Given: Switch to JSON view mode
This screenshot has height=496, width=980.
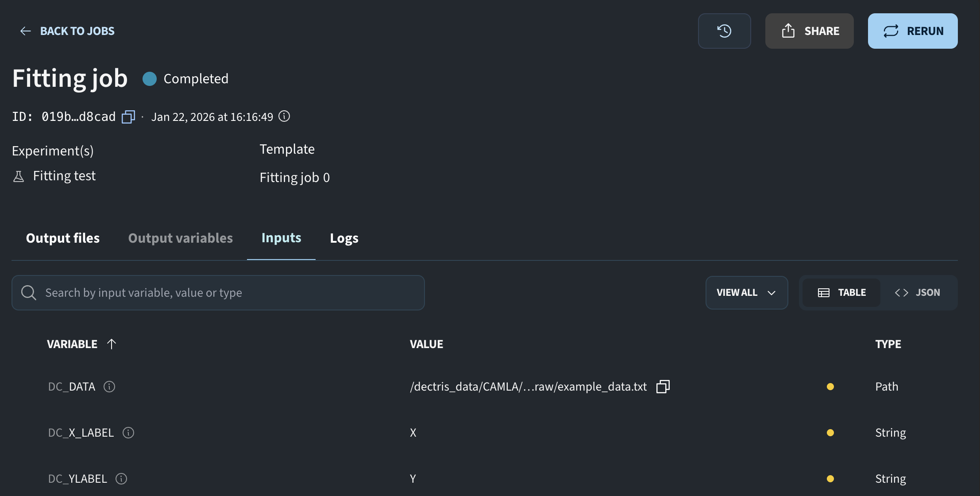Looking at the screenshot, I should 917,293.
